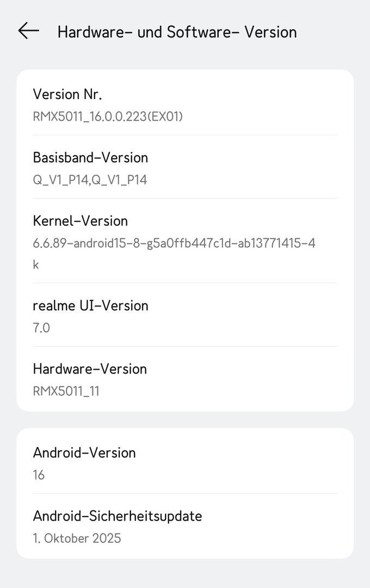370x588 pixels.
Task: Open the Basisband-Version entry label
Action: point(90,157)
